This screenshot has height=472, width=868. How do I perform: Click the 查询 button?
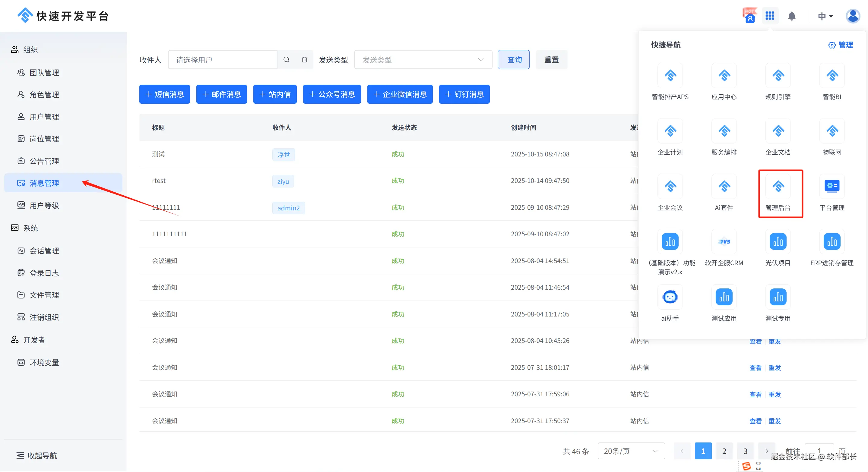pyautogui.click(x=514, y=60)
